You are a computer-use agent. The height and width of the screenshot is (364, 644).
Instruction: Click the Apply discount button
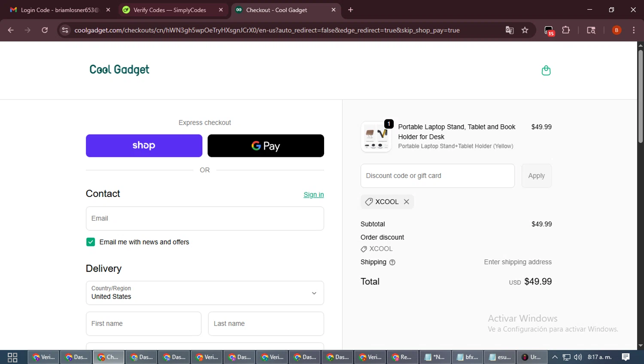pos(536,176)
